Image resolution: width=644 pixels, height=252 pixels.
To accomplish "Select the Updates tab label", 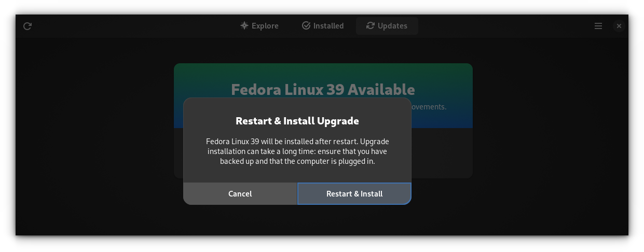I will 392,26.
